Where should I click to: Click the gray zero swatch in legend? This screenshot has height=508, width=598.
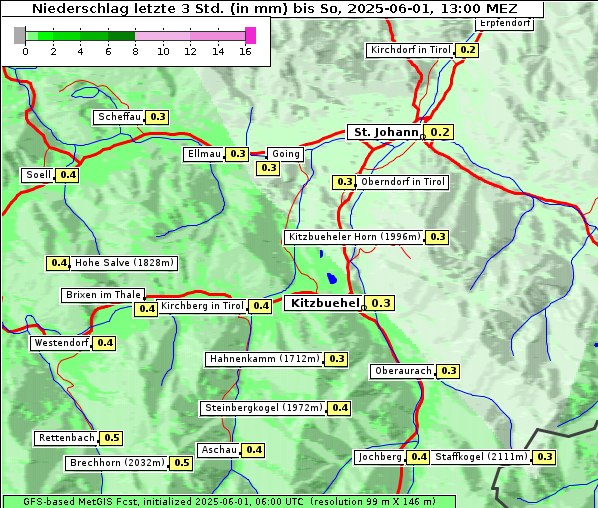click(19, 35)
